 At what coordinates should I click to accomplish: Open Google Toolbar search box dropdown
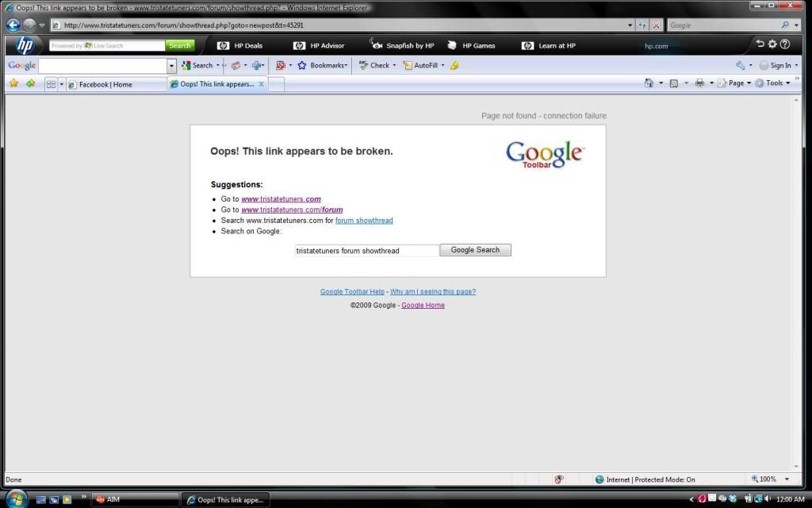tap(171, 66)
